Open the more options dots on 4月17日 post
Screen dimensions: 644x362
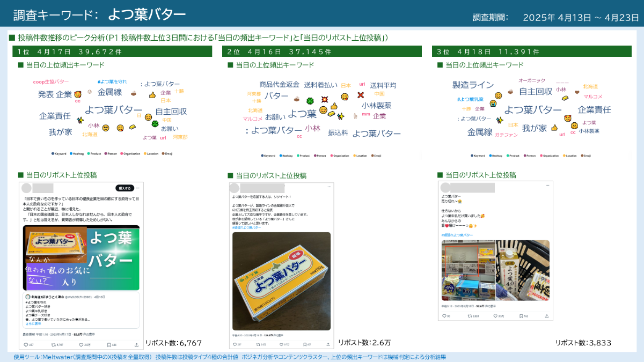(138, 188)
